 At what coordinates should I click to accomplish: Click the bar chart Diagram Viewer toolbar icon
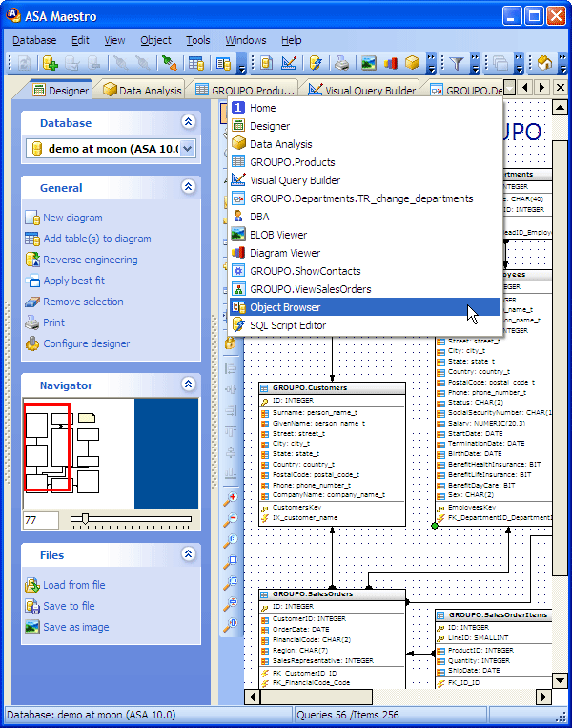[x=390, y=64]
